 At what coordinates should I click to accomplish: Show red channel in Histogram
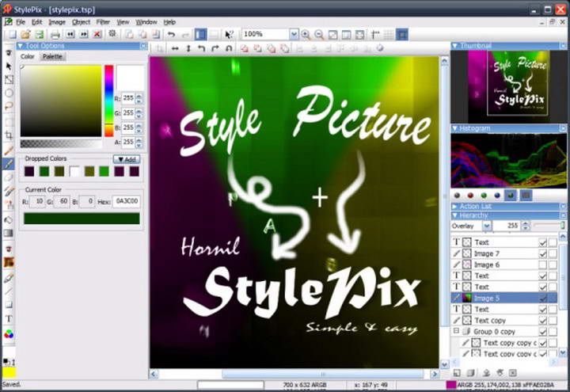[x=470, y=196]
